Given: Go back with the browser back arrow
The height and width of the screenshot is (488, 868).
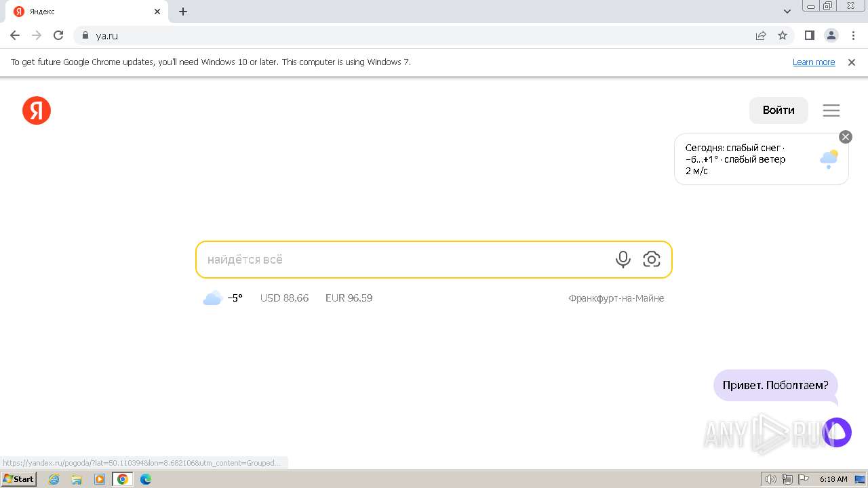Looking at the screenshot, I should point(15,35).
